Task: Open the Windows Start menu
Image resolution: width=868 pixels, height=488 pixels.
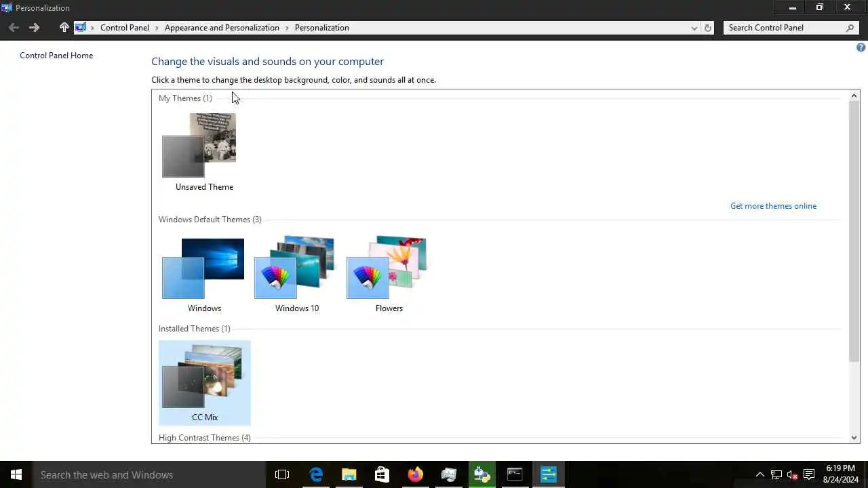Action: [x=16, y=474]
